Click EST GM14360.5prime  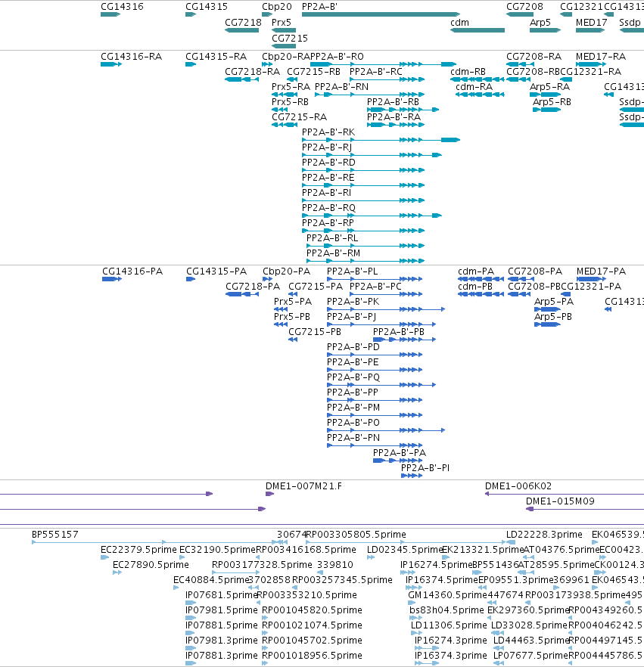point(447,595)
